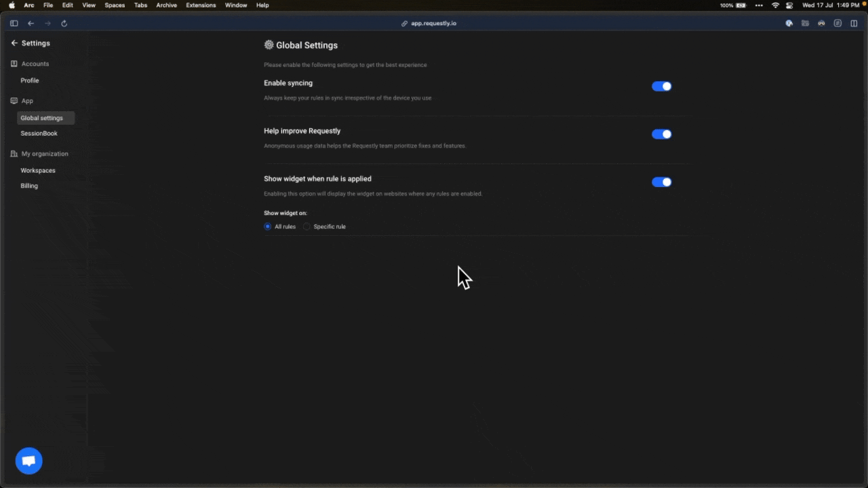Click the Help improve Requestly label
The image size is (868, 488).
tap(302, 131)
